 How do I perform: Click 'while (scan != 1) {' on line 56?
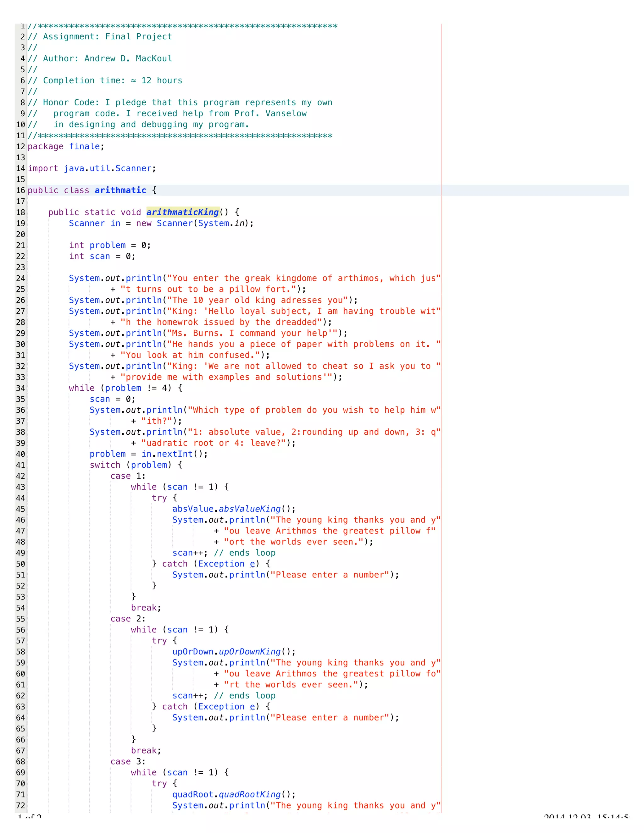point(180,630)
